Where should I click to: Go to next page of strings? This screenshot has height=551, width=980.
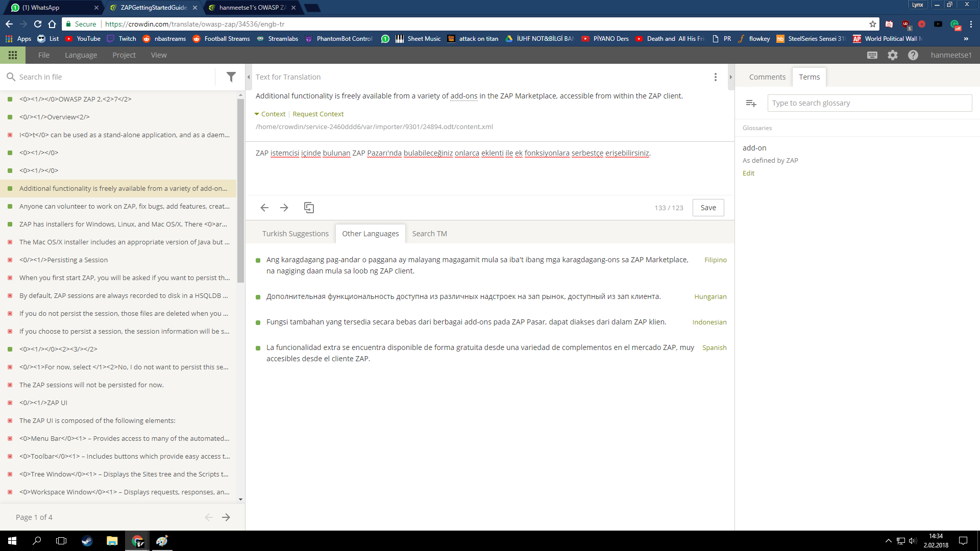click(x=226, y=517)
